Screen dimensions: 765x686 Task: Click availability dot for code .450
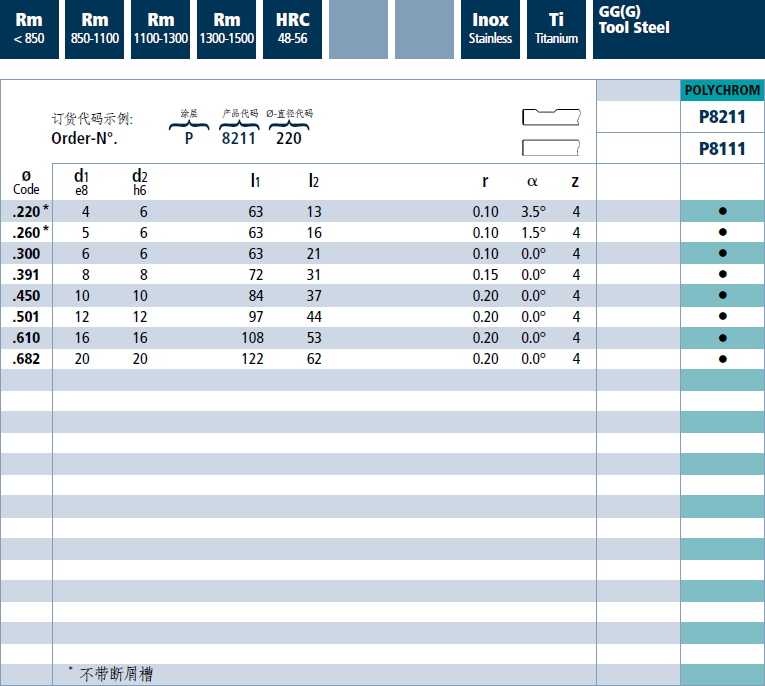(723, 295)
